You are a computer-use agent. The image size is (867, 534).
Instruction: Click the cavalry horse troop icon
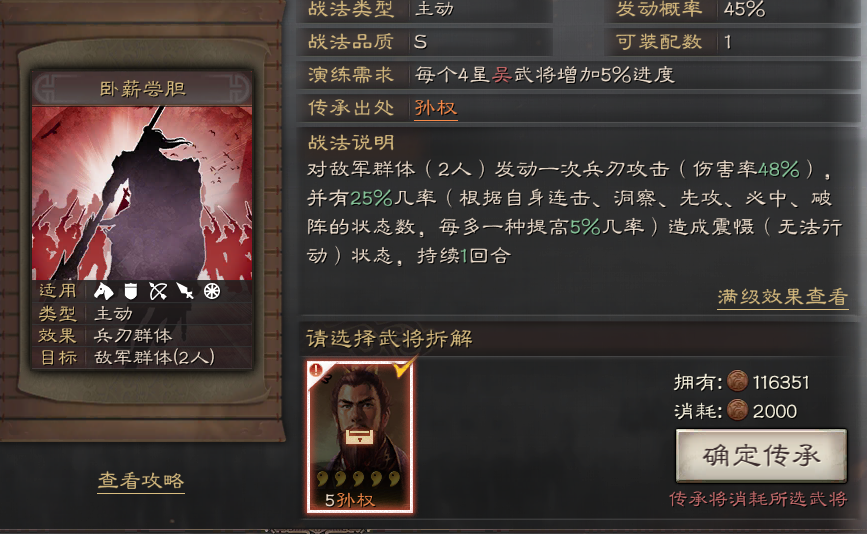click(x=103, y=291)
